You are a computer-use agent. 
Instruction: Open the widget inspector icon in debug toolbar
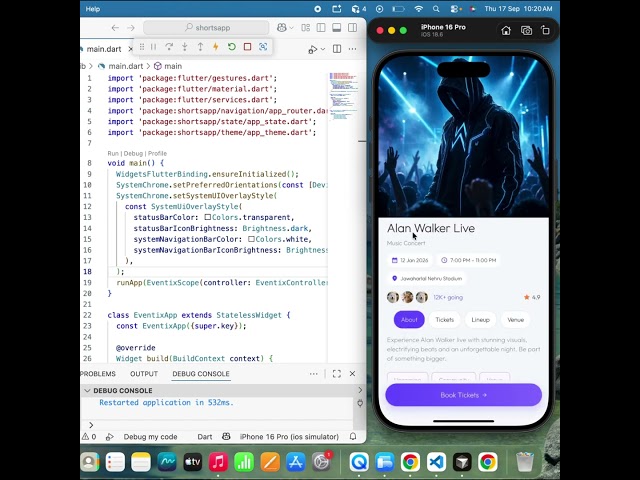(x=263, y=47)
